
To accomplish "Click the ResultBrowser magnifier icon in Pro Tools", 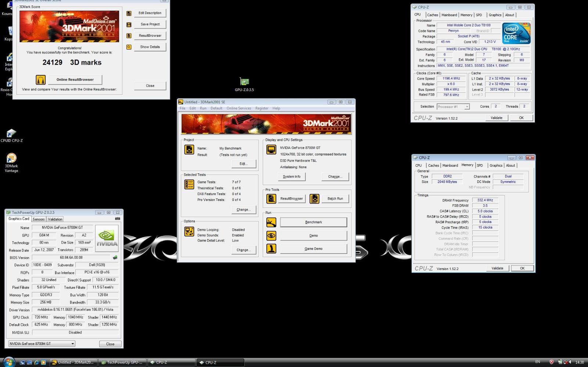I will tap(272, 199).
